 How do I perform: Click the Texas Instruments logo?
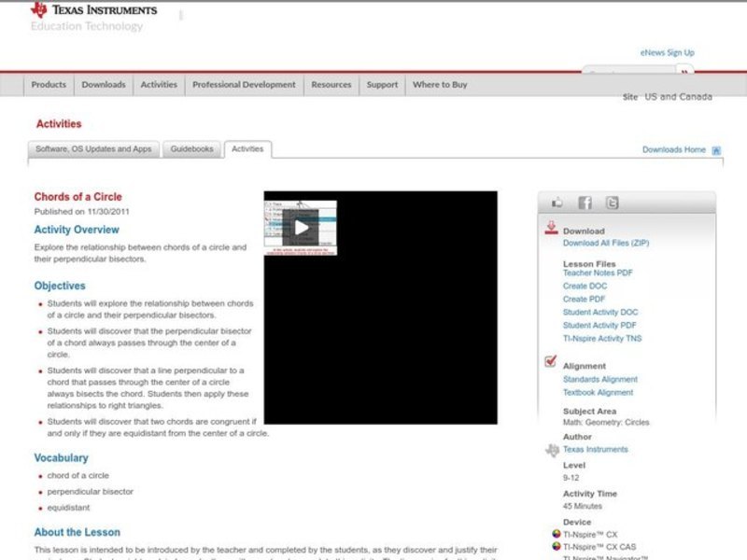(x=93, y=10)
